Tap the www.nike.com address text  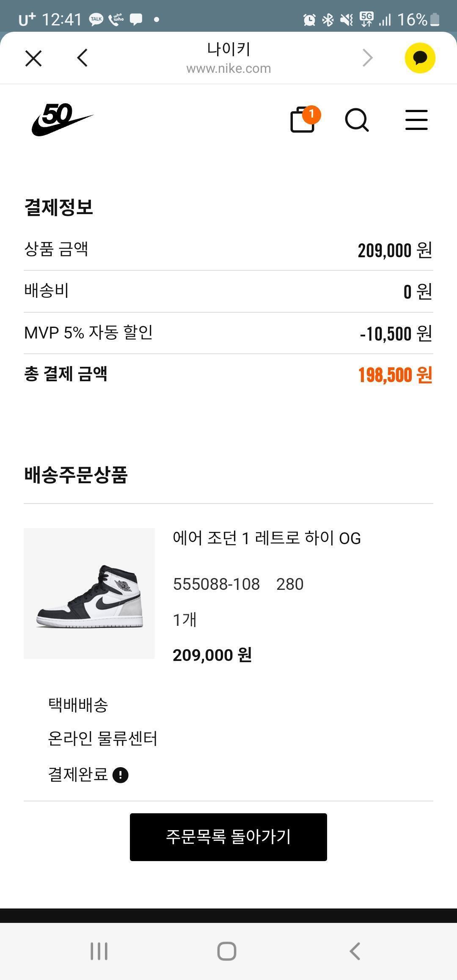[x=228, y=69]
